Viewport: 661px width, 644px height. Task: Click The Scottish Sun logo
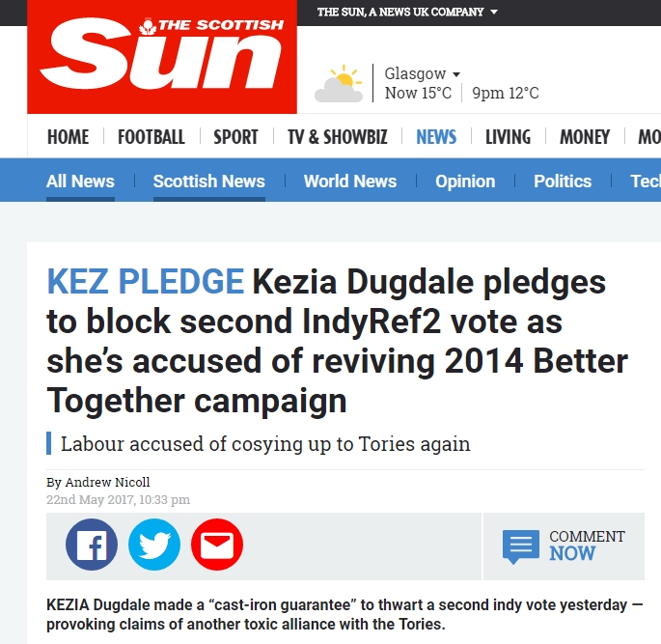[x=162, y=57]
